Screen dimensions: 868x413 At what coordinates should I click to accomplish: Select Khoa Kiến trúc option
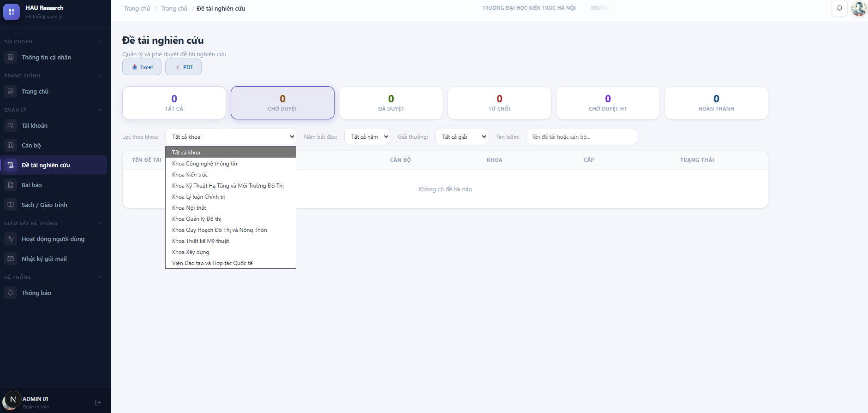(231, 175)
